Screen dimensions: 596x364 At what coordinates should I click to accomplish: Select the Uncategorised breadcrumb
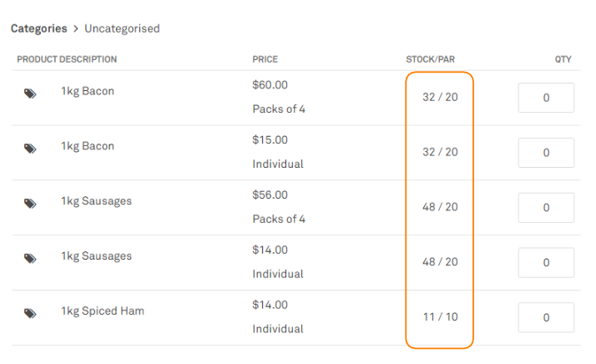tap(122, 28)
